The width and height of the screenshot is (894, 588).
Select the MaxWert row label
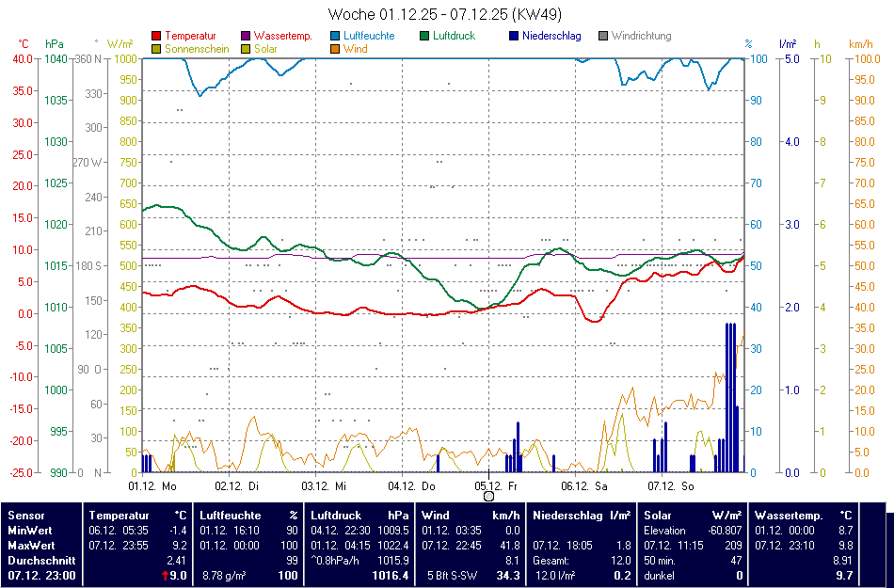31,545
